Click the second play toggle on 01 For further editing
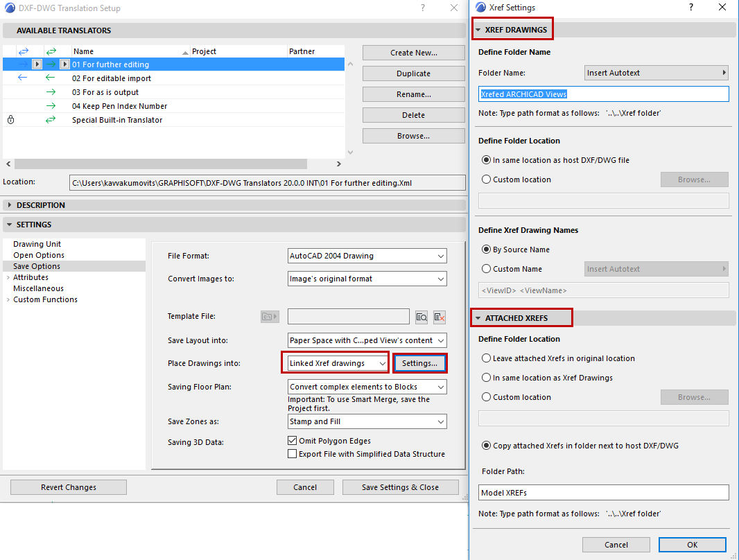 [65, 64]
